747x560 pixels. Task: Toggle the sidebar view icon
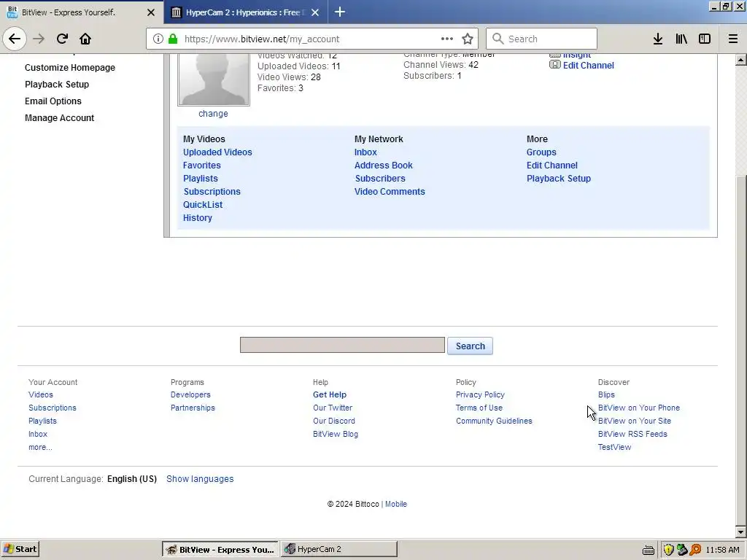click(x=705, y=39)
